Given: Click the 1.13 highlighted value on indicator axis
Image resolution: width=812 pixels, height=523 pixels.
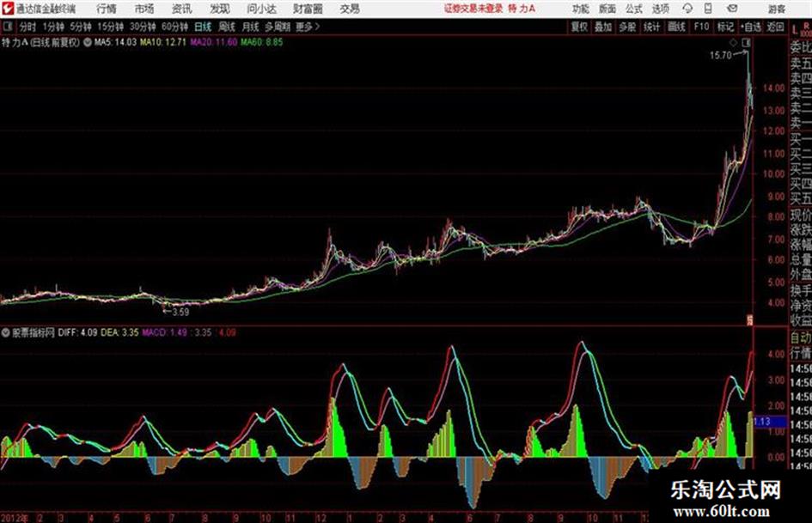Looking at the screenshot, I should pyautogui.click(x=770, y=422).
